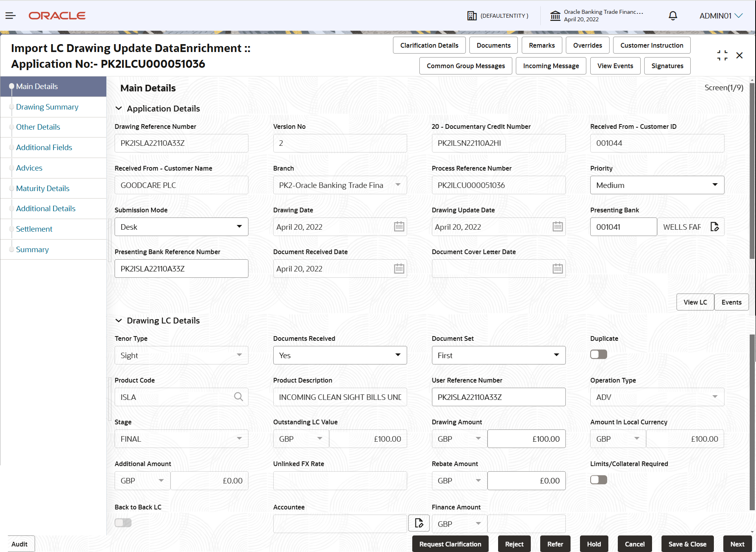Go to the Maturity Details section
The image size is (756, 552).
[43, 188]
